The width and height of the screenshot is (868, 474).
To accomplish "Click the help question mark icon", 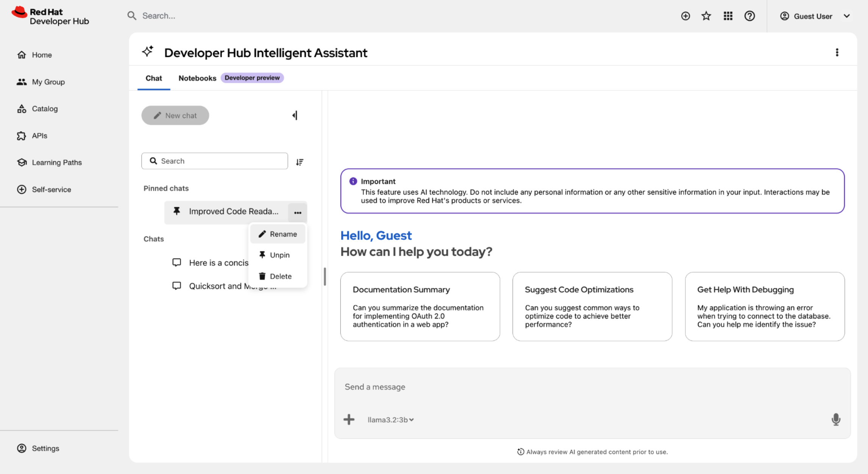I will (x=749, y=16).
